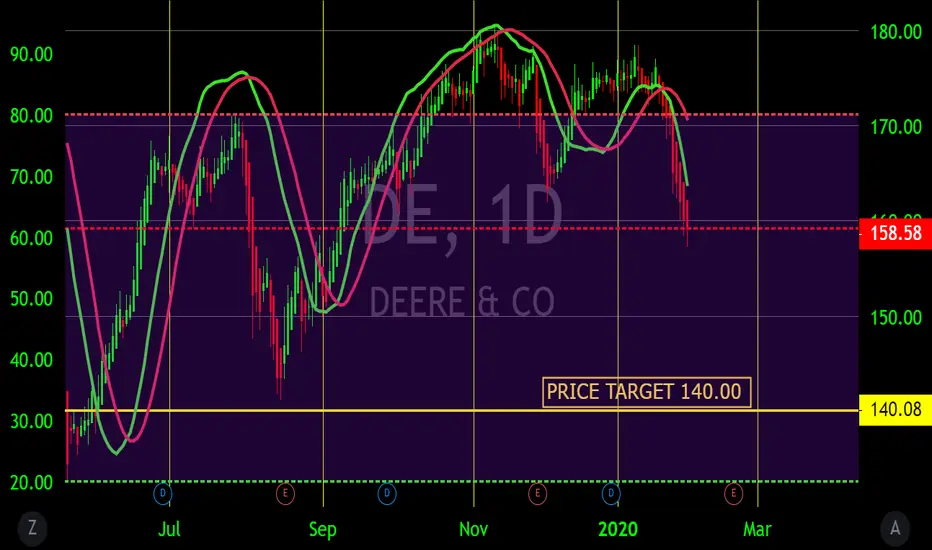Click the 180.00 label on right price axis

point(896,32)
